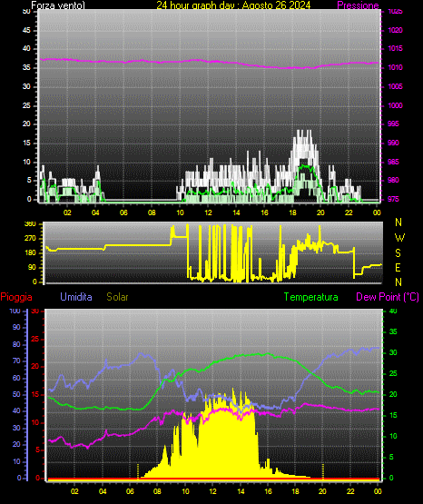Screen dimensions: 423x504
Task: Click the 1025 pressure axis value
Action: [395, 12]
